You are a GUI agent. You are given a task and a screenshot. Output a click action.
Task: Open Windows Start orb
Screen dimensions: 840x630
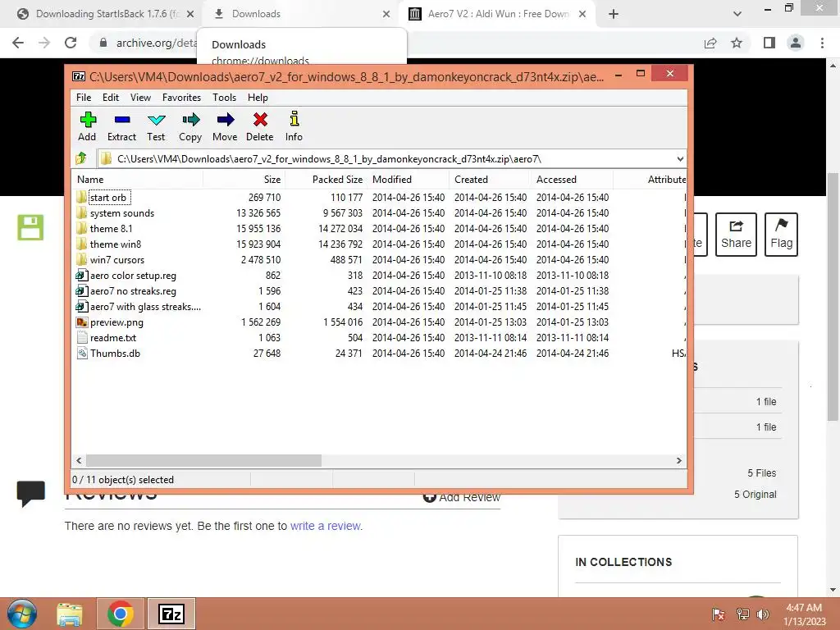[22, 614]
